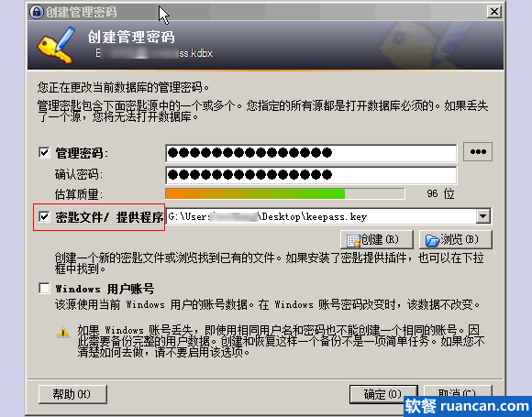Click the lock icon in title bar
Screen dimensions: 532x417
pos(37,12)
